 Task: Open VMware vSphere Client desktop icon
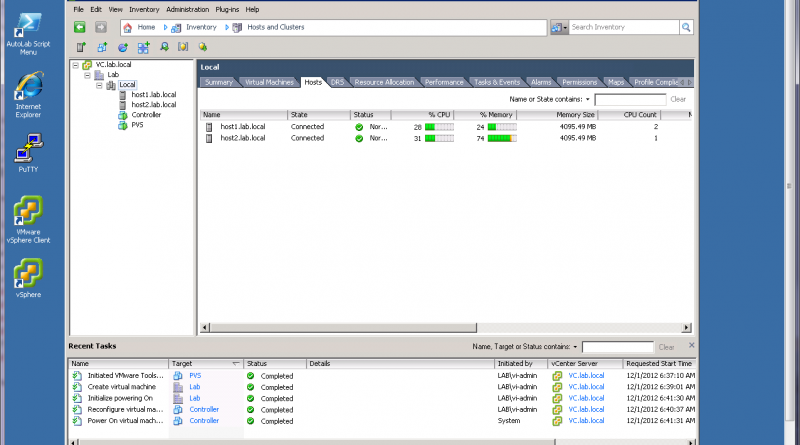tap(28, 220)
